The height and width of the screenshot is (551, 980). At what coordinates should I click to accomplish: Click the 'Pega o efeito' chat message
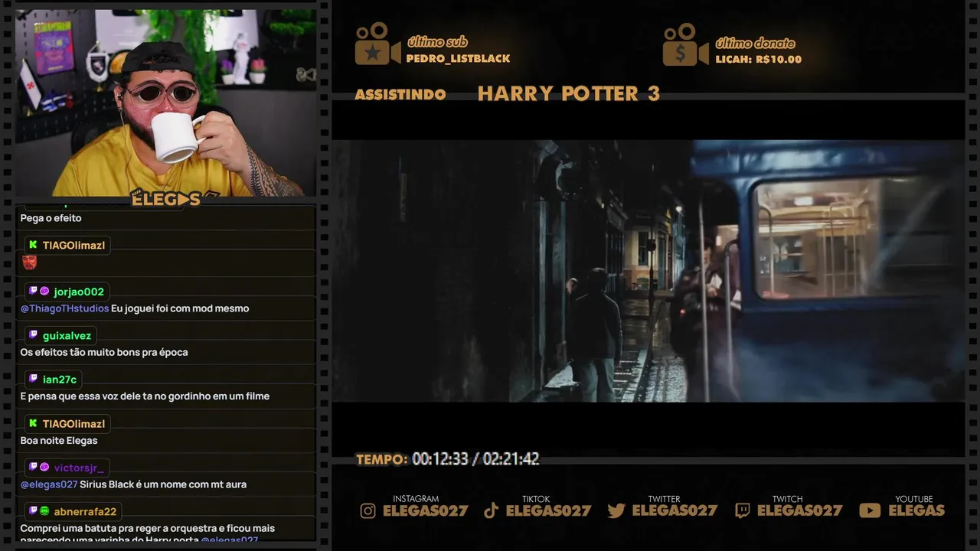(x=51, y=218)
